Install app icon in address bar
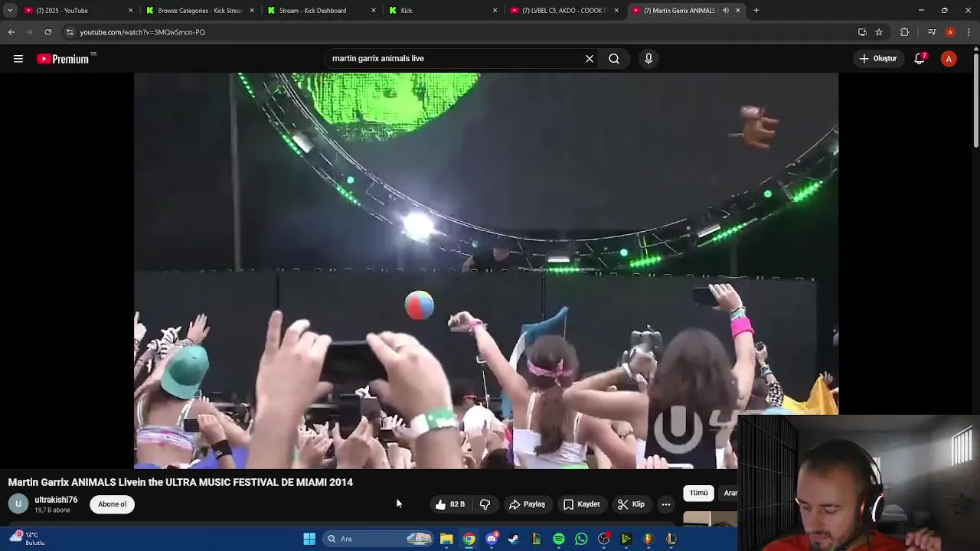The height and width of the screenshot is (551, 980). (x=862, y=32)
